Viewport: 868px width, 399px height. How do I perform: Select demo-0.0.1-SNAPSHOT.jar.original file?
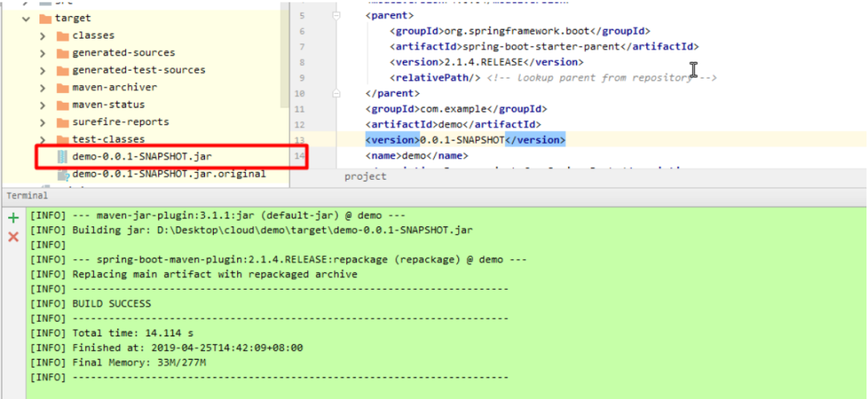(x=169, y=175)
